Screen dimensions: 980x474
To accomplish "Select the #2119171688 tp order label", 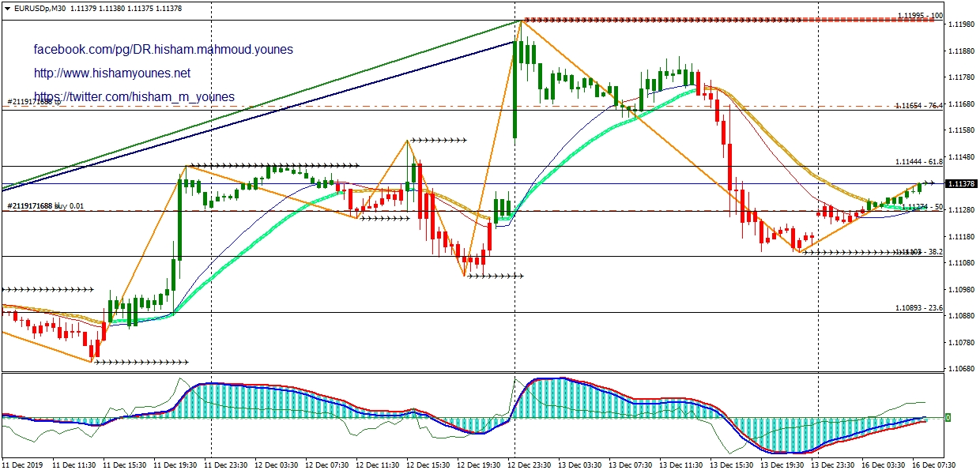I will pyautogui.click(x=34, y=103).
